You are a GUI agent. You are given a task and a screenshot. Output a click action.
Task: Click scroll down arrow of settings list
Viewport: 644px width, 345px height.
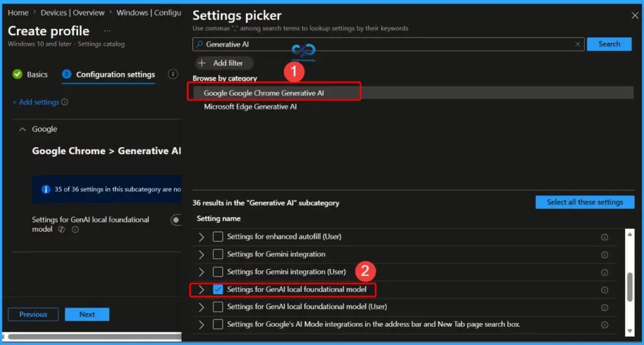[630, 331]
